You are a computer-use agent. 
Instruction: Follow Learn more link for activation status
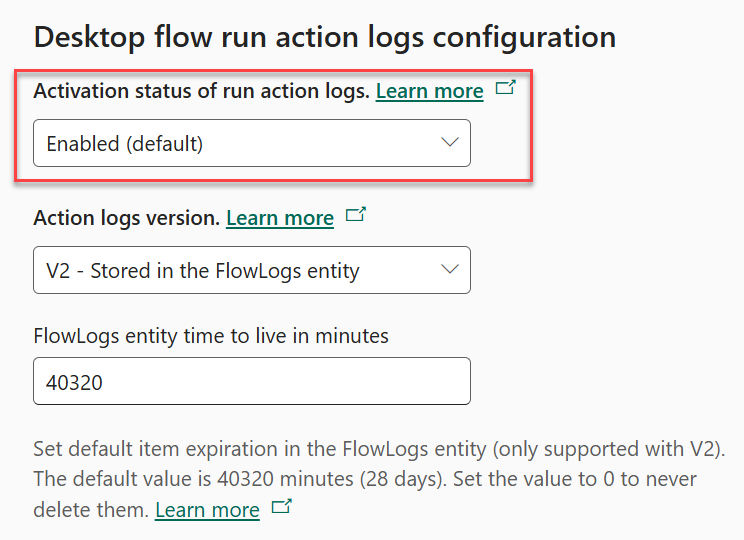(429, 91)
